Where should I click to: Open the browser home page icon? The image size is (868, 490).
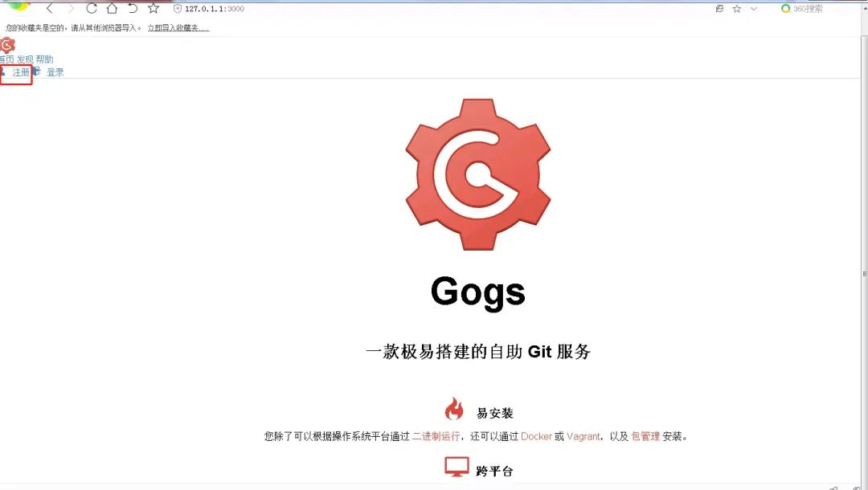tap(112, 8)
